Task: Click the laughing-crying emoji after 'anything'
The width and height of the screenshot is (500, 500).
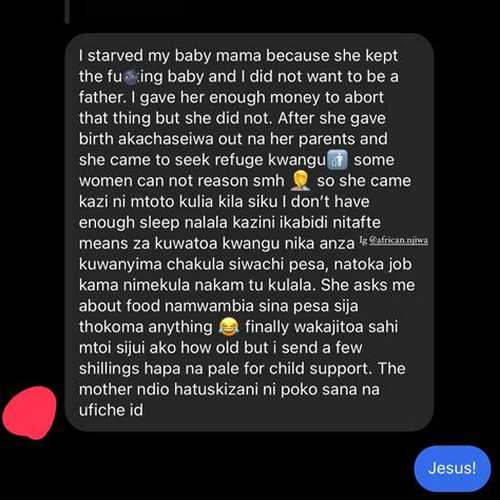Action: (229, 327)
